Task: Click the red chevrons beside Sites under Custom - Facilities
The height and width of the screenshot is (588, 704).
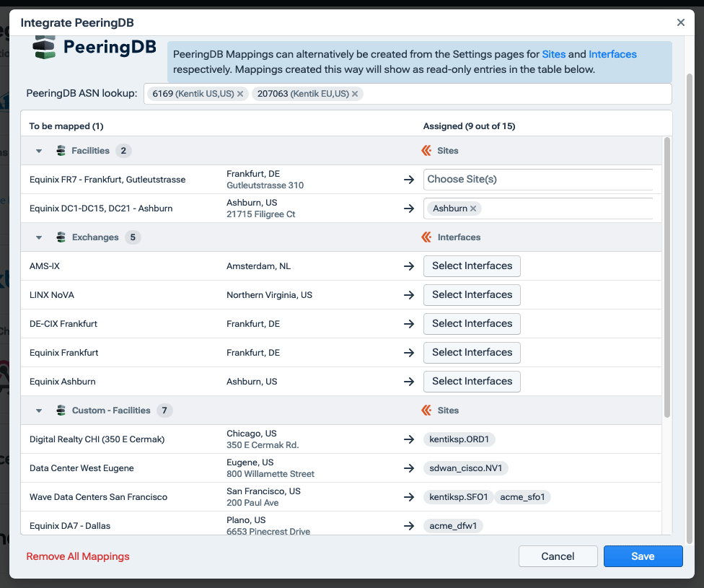Action: (425, 410)
